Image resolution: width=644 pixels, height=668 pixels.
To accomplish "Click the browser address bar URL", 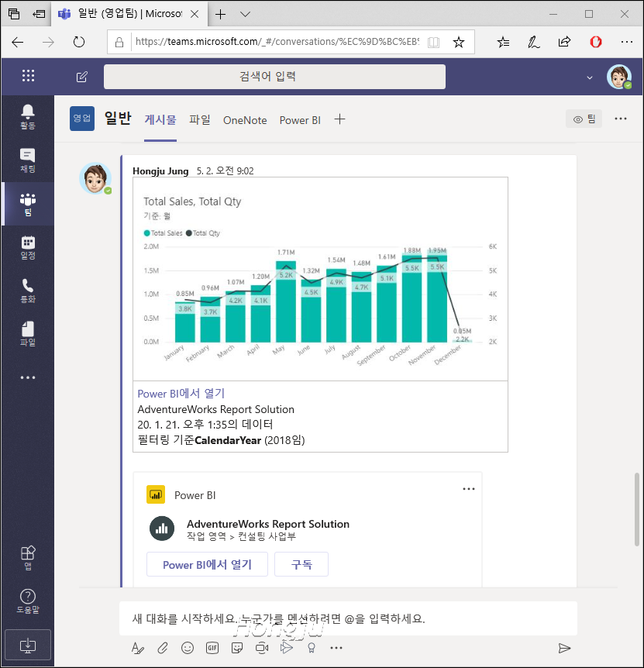I will point(277,42).
